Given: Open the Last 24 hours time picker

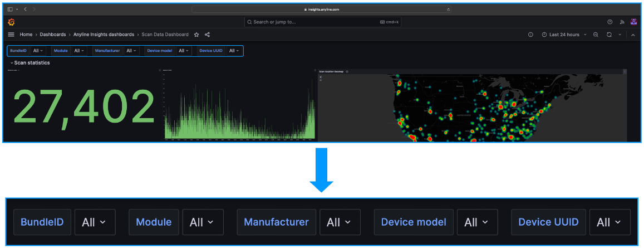Looking at the screenshot, I should pos(564,35).
